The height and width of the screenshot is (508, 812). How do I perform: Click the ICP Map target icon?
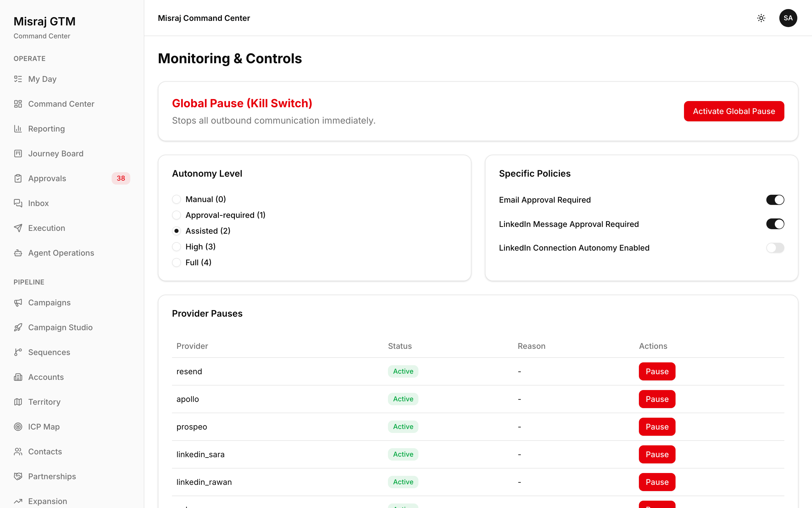(x=18, y=427)
